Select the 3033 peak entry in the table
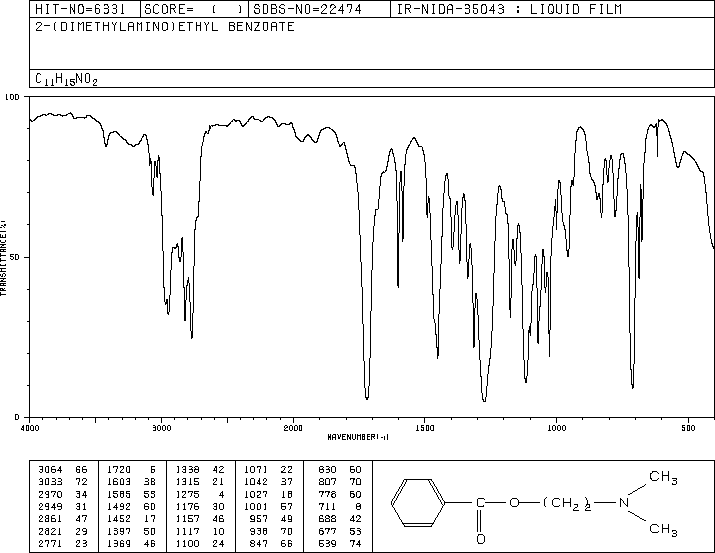 click(x=63, y=482)
